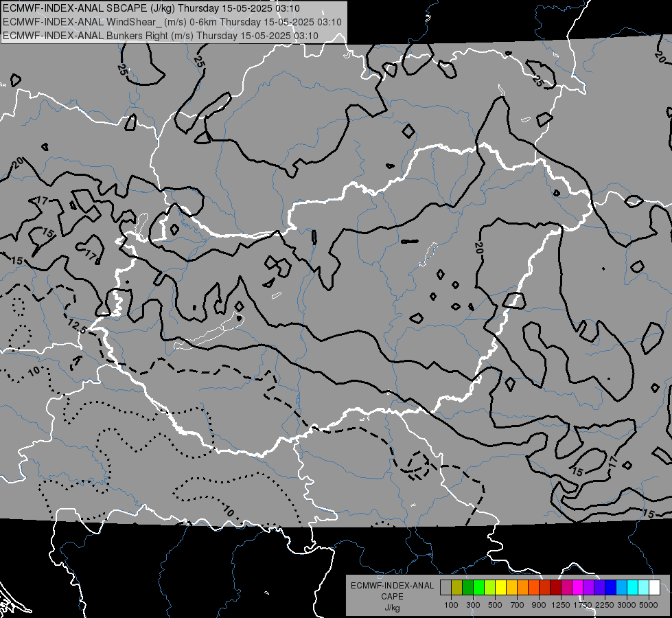Select the gray swatch in the CAPE legend

point(445,588)
